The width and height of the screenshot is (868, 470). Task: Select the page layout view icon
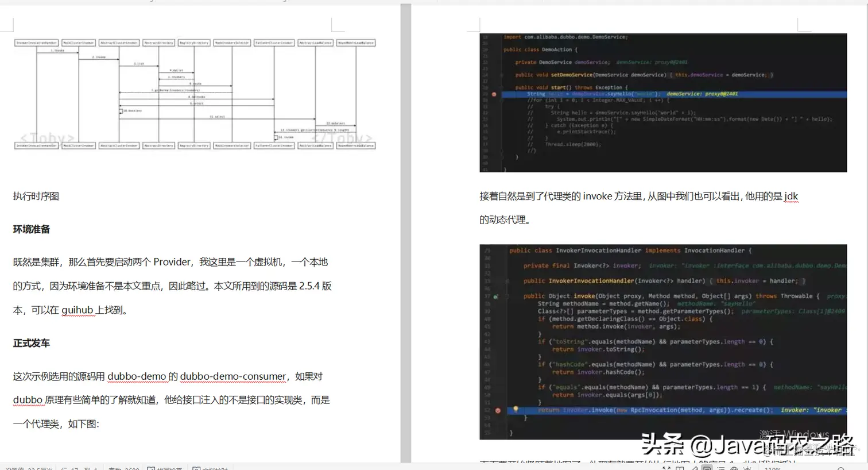(707, 468)
